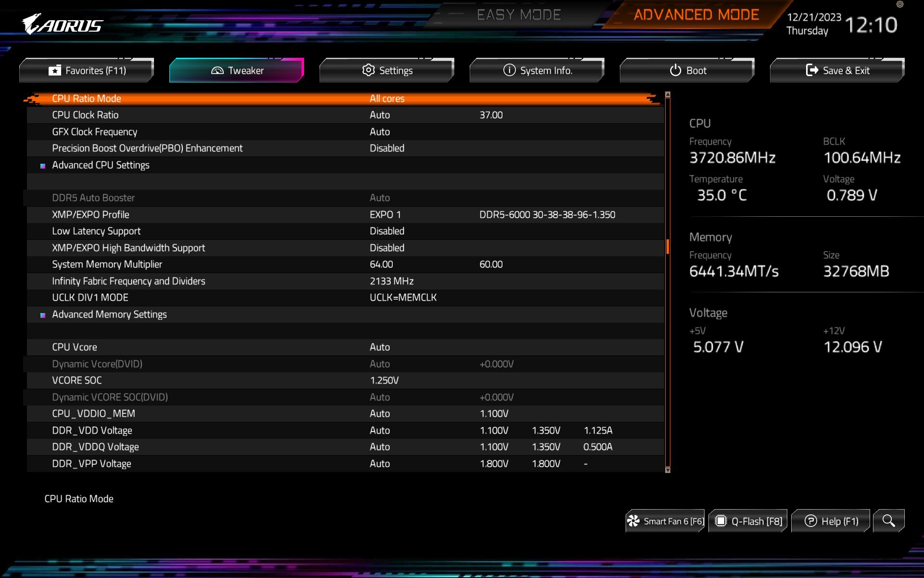This screenshot has height=578, width=924.
Task: Open the Boot tab
Action: [x=687, y=70]
